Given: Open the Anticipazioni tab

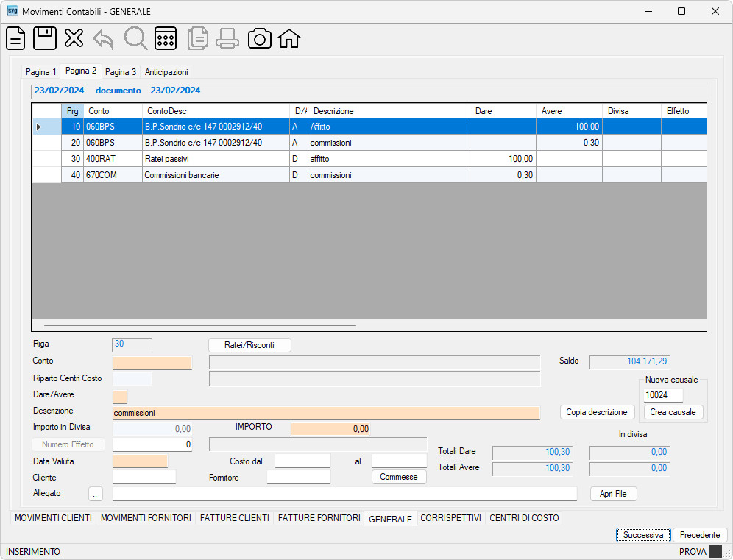Looking at the screenshot, I should (166, 72).
